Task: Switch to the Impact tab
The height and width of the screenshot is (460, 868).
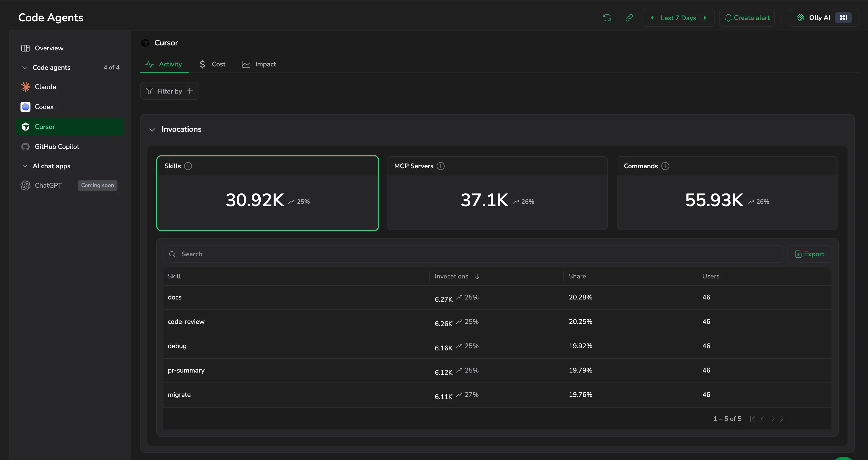Action: [x=259, y=64]
